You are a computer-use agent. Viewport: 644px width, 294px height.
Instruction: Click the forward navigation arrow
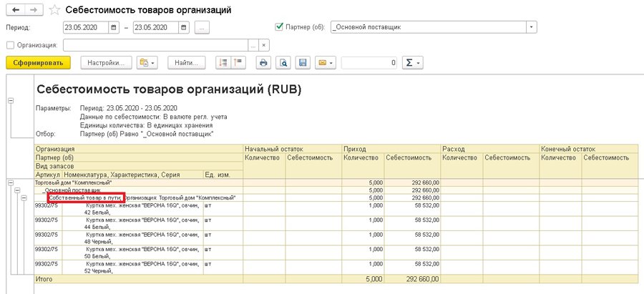coord(31,11)
